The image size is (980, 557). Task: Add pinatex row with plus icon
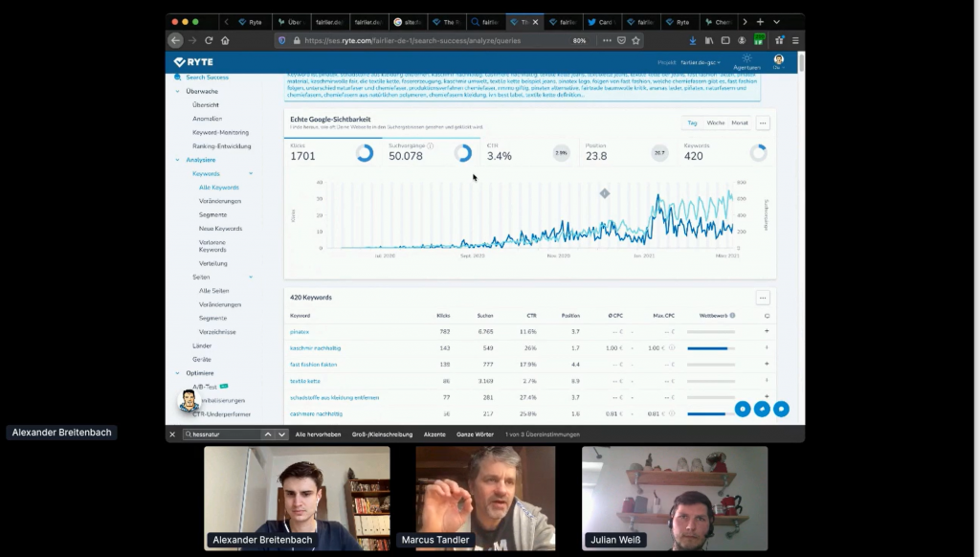click(x=767, y=331)
